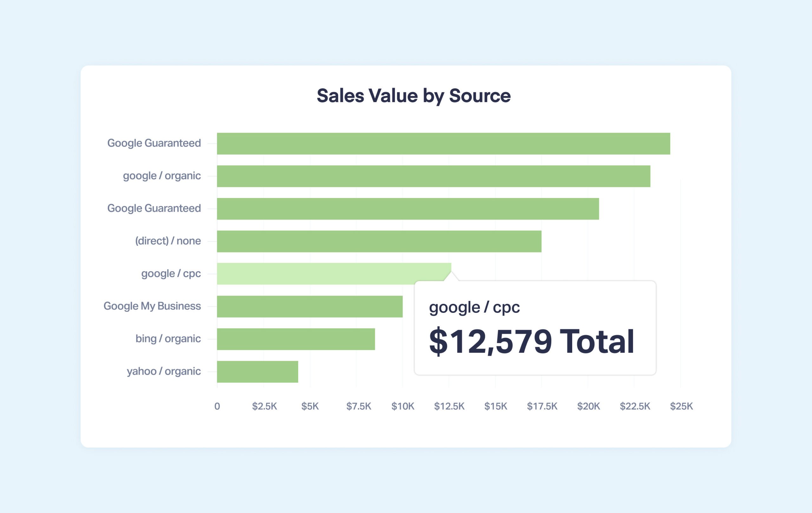812x513 pixels.
Task: Click the $12,579 Total tooltip value
Action: coord(531,341)
